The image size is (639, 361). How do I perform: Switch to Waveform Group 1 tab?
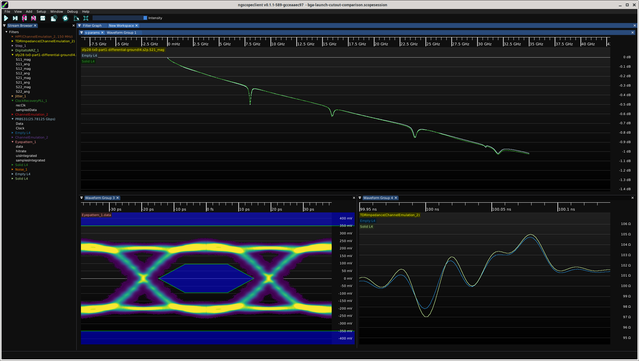click(121, 33)
